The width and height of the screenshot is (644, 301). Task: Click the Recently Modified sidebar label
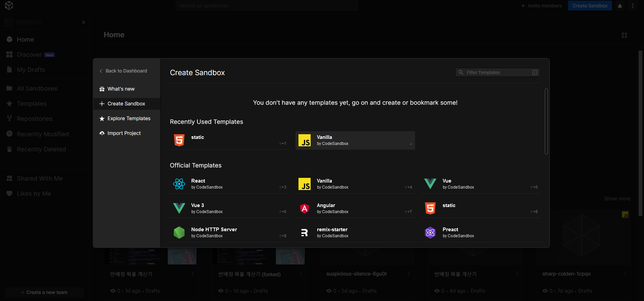coord(43,134)
